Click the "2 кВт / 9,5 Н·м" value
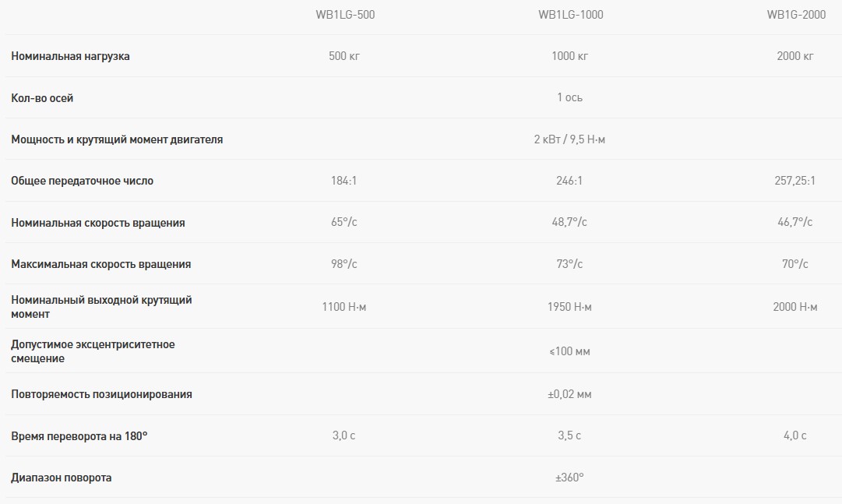The height and width of the screenshot is (504, 842). [x=569, y=139]
